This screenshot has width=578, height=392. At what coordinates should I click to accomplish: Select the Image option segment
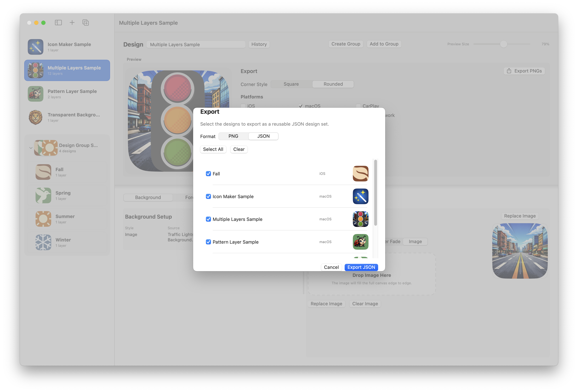pos(415,241)
